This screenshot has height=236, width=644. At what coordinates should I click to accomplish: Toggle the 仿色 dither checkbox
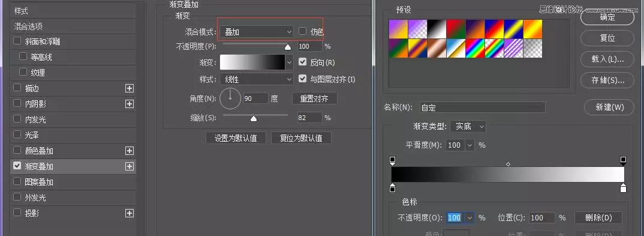[303, 31]
